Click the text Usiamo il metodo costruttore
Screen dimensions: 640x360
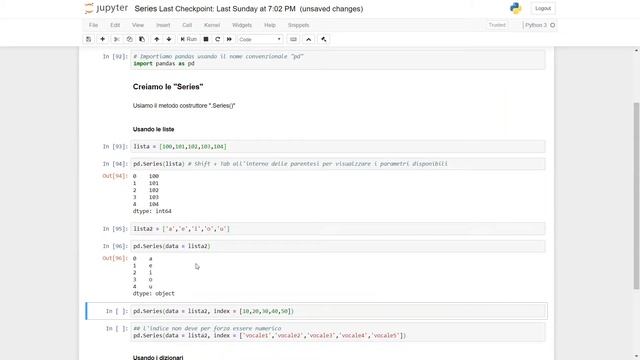point(184,106)
